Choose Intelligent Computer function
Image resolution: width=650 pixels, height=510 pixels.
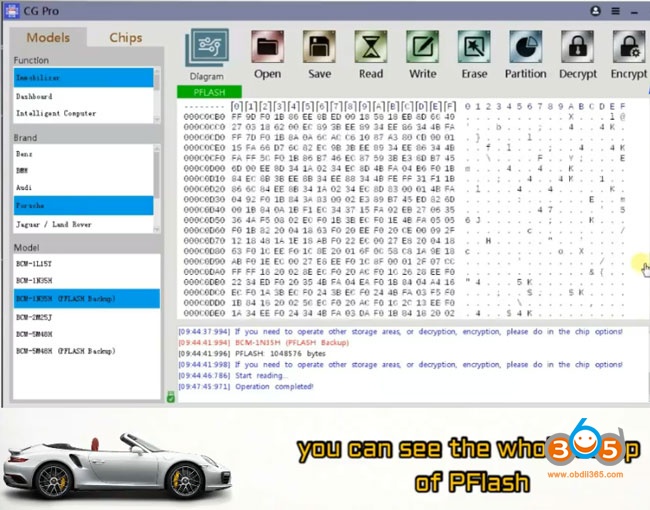55,113
